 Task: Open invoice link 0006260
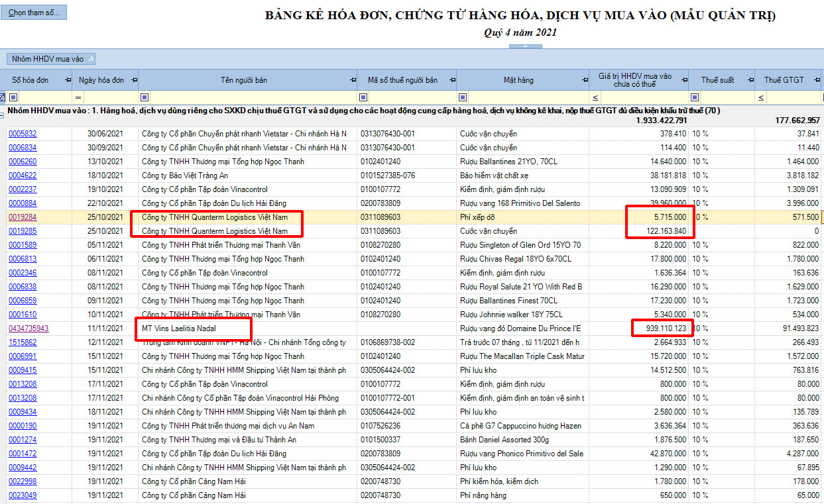coord(23,161)
